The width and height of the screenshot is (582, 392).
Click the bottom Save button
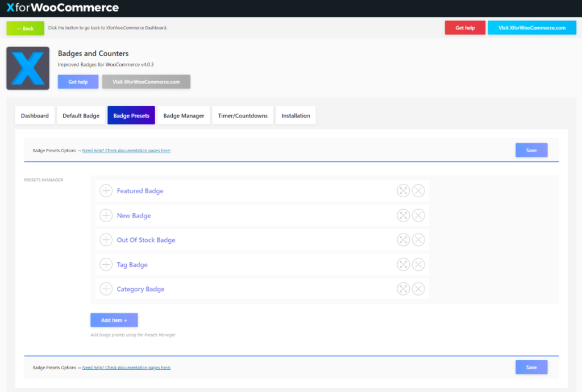[x=531, y=367]
